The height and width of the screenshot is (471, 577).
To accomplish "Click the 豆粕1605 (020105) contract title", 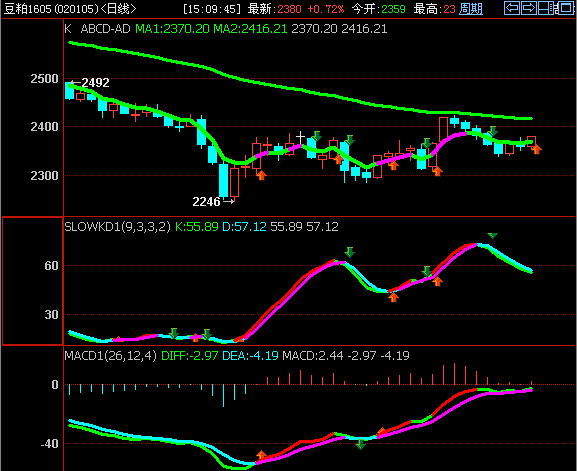I will pyautogui.click(x=51, y=9).
